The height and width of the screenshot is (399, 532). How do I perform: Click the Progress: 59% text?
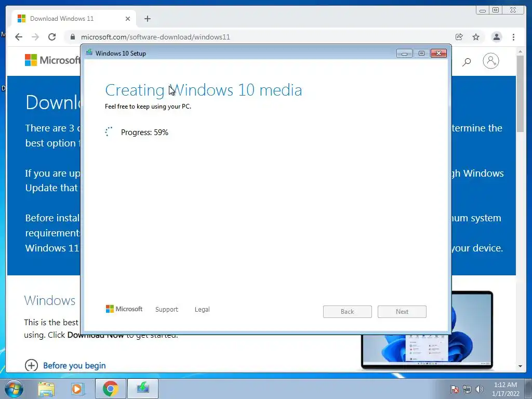(x=144, y=132)
